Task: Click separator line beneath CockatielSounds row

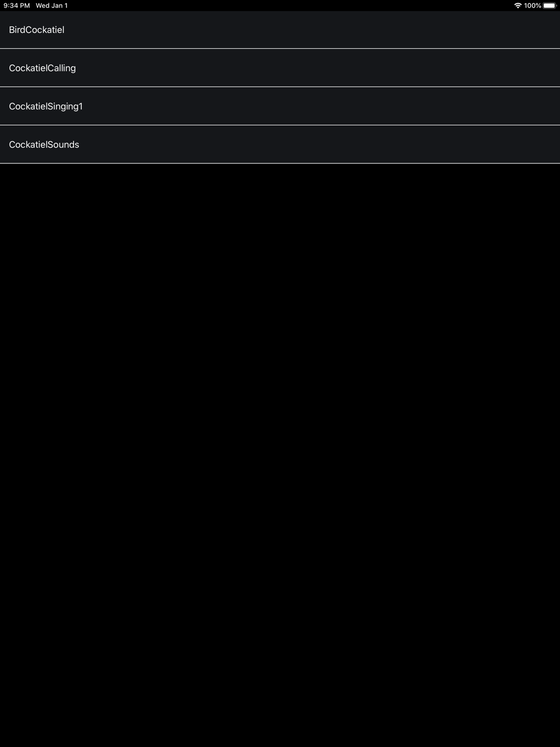Action: (x=280, y=164)
